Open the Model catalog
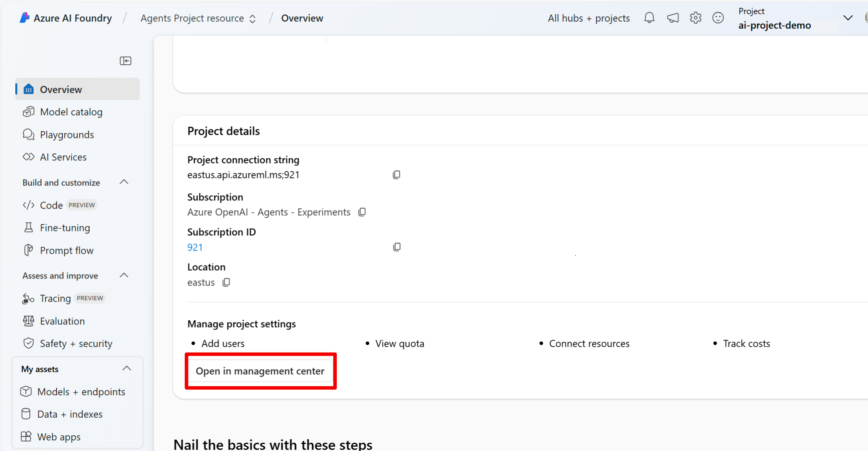Screen dimensions: 868x451 [71, 112]
